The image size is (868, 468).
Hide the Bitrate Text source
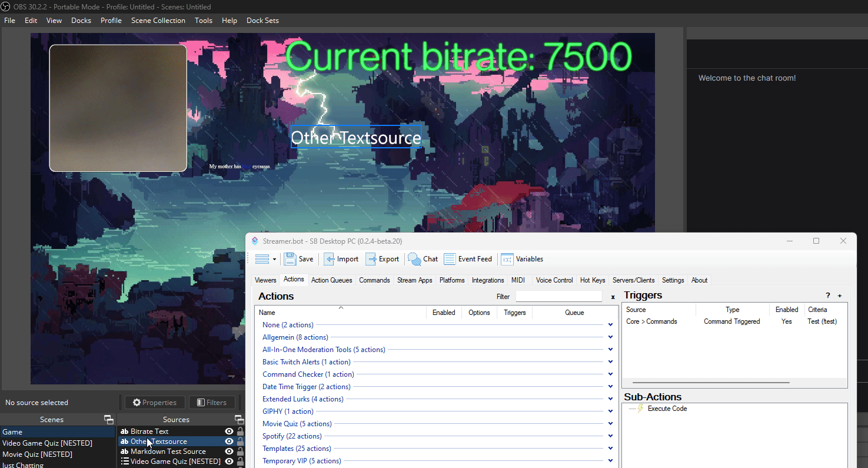230,432
